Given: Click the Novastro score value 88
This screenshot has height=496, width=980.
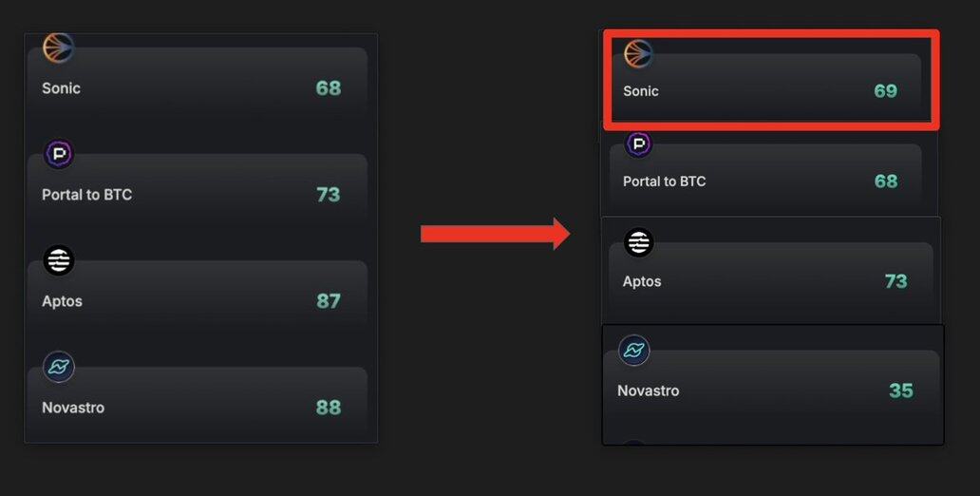Looking at the screenshot, I should click(329, 408).
